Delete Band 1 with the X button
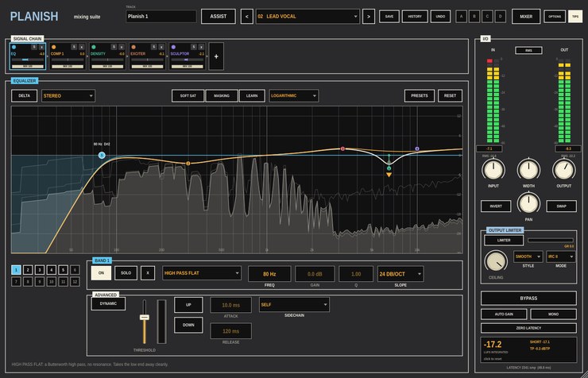Screen dimensions: 588x378 pos(148,273)
